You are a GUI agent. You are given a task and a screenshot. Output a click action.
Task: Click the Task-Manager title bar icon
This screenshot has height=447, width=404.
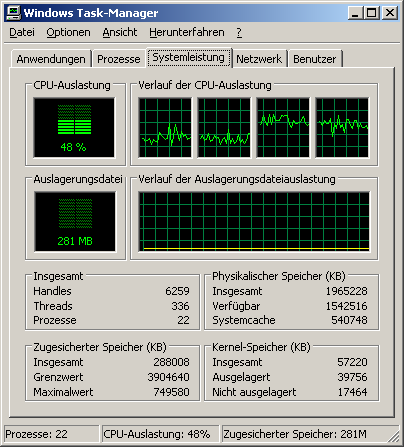point(14,13)
